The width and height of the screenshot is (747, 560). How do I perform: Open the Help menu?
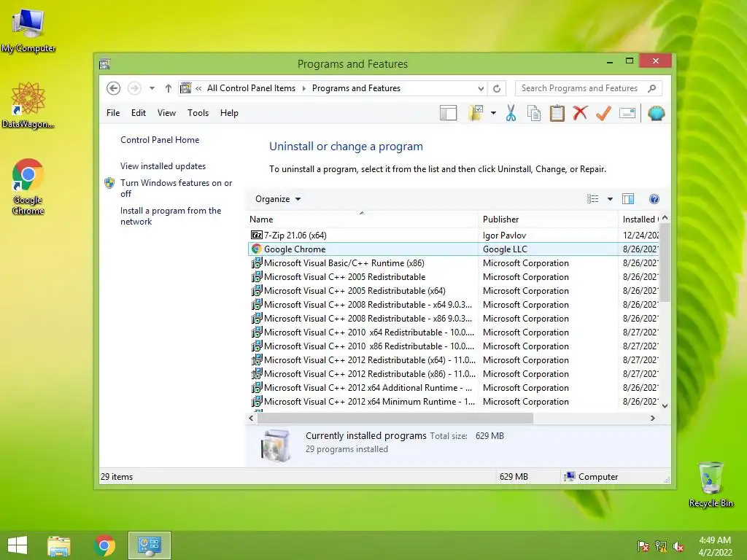229,113
